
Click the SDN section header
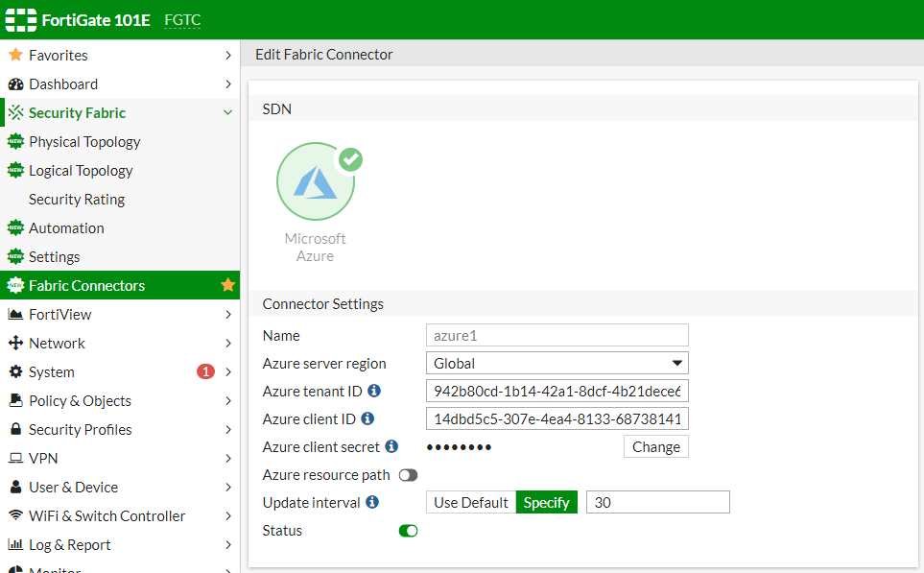277,109
